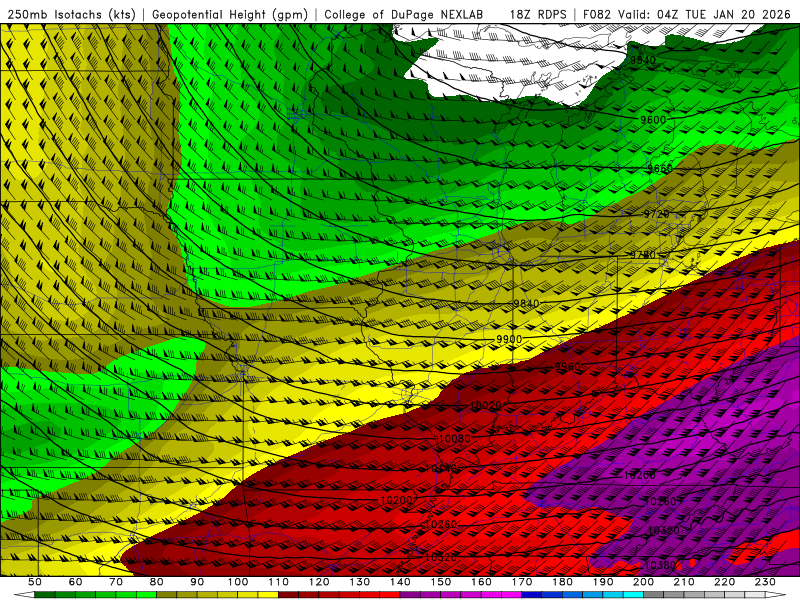The width and height of the screenshot is (800, 600).
Task: Click the 190 value on the color scale
Action: pos(603,582)
